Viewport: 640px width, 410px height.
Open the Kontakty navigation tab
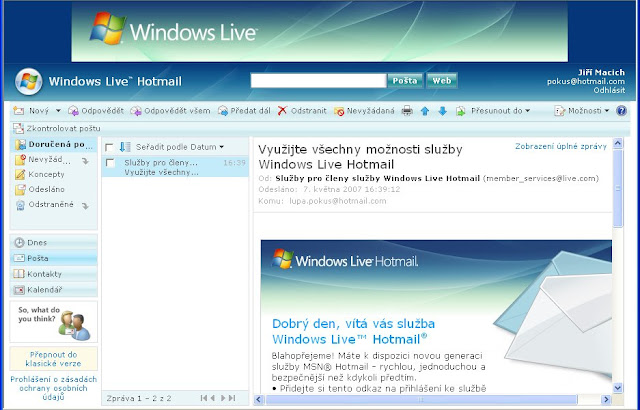tap(53, 274)
